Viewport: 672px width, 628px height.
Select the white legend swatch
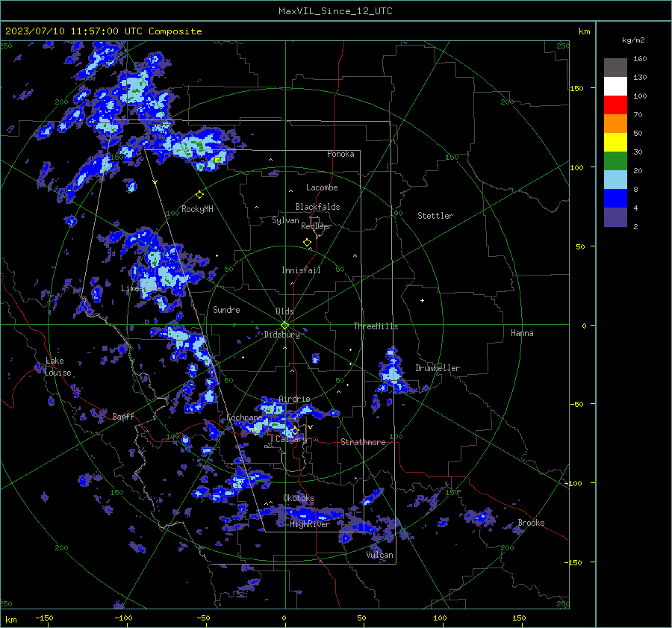(615, 87)
